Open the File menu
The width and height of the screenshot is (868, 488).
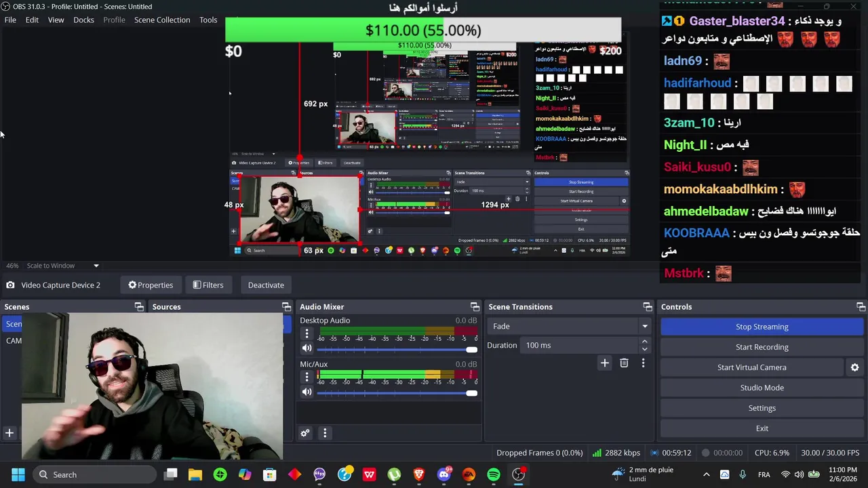[10, 20]
